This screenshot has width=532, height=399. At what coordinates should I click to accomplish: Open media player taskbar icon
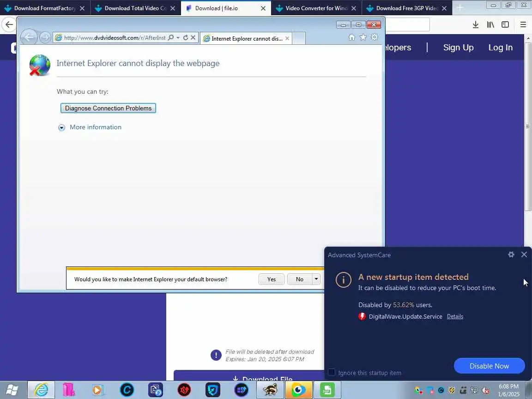[x=98, y=390]
